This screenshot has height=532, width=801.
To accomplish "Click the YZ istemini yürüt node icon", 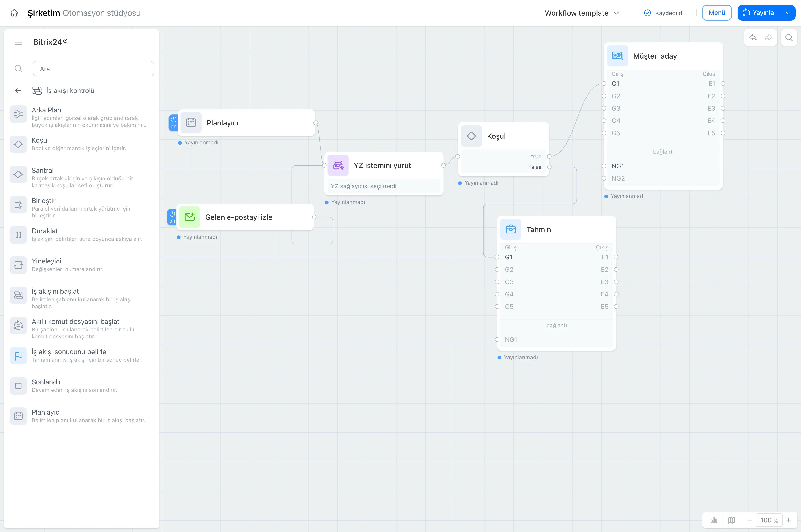I will (x=338, y=165).
